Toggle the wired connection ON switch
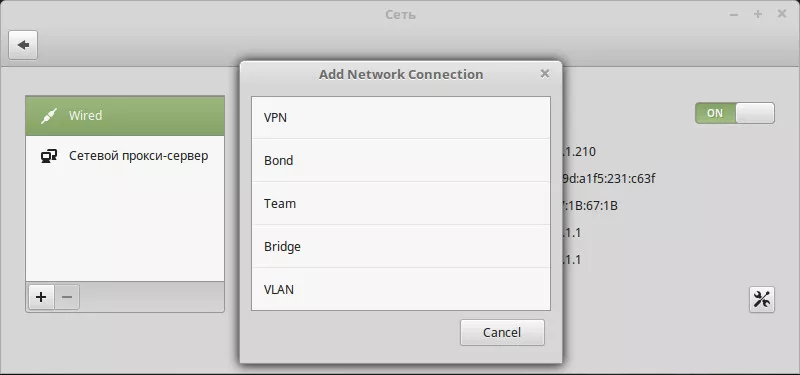The width and height of the screenshot is (800, 375). tap(735, 113)
